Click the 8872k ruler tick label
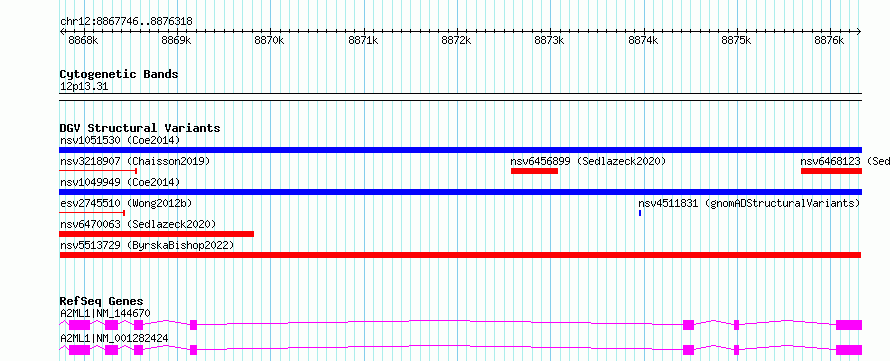The height and width of the screenshot is (361, 890). click(x=456, y=41)
